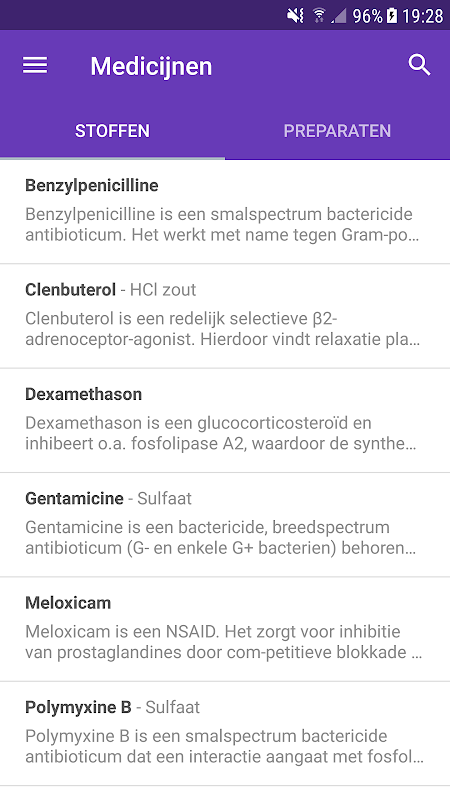
Task: Tap the Medicijnen title in toolbar
Action: pyautogui.click(x=151, y=66)
